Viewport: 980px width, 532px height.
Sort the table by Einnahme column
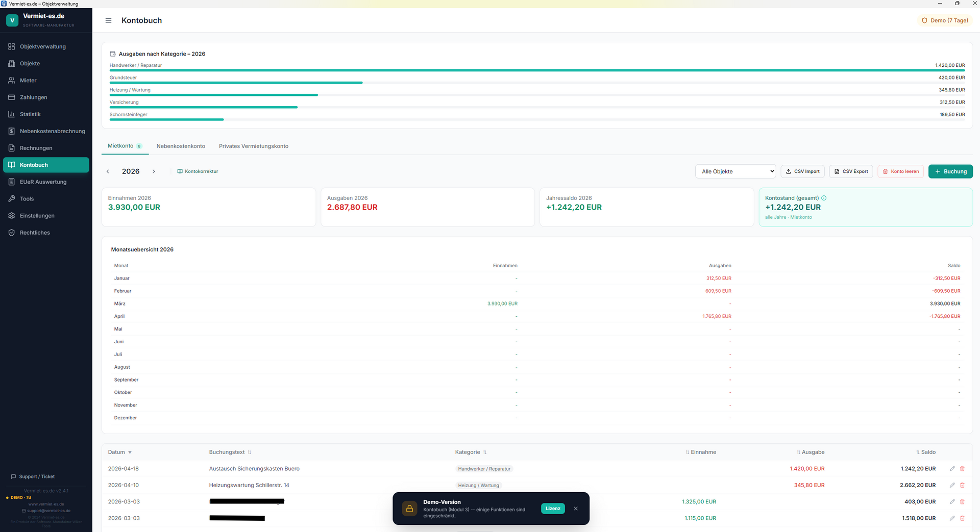click(x=700, y=452)
